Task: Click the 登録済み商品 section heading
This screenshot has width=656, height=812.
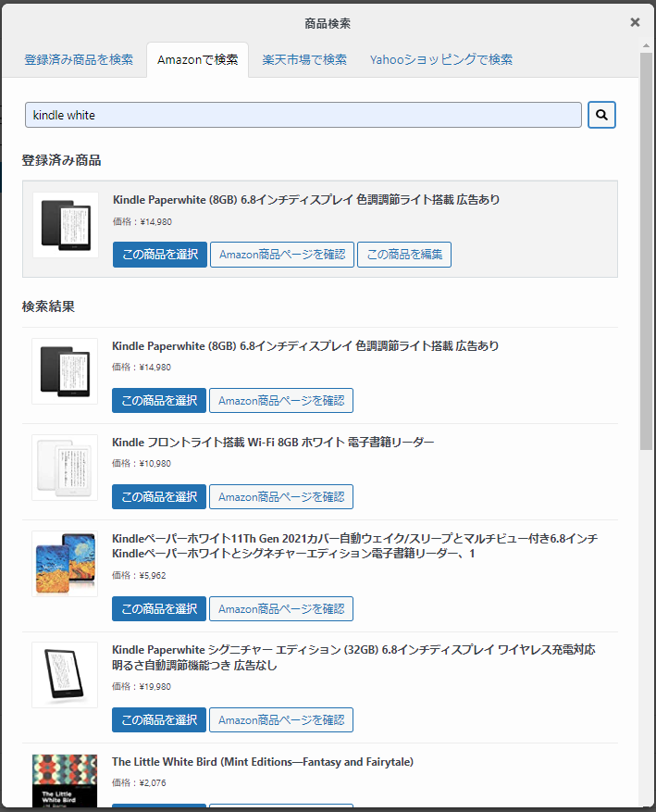Action: click(61, 160)
